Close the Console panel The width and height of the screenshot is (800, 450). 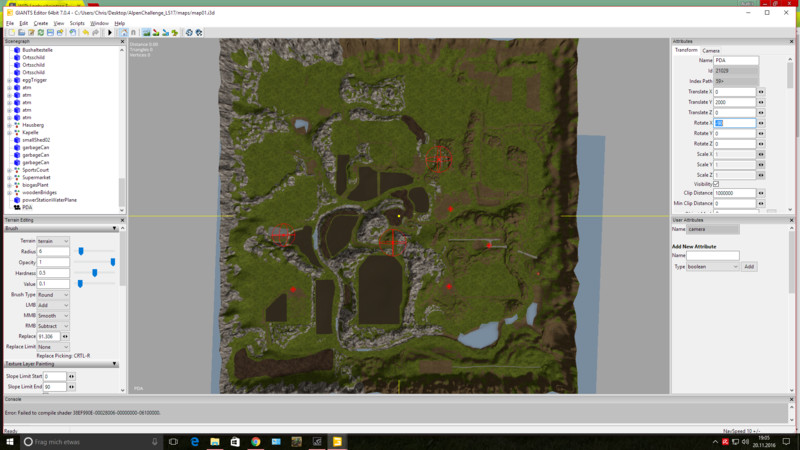click(x=791, y=399)
